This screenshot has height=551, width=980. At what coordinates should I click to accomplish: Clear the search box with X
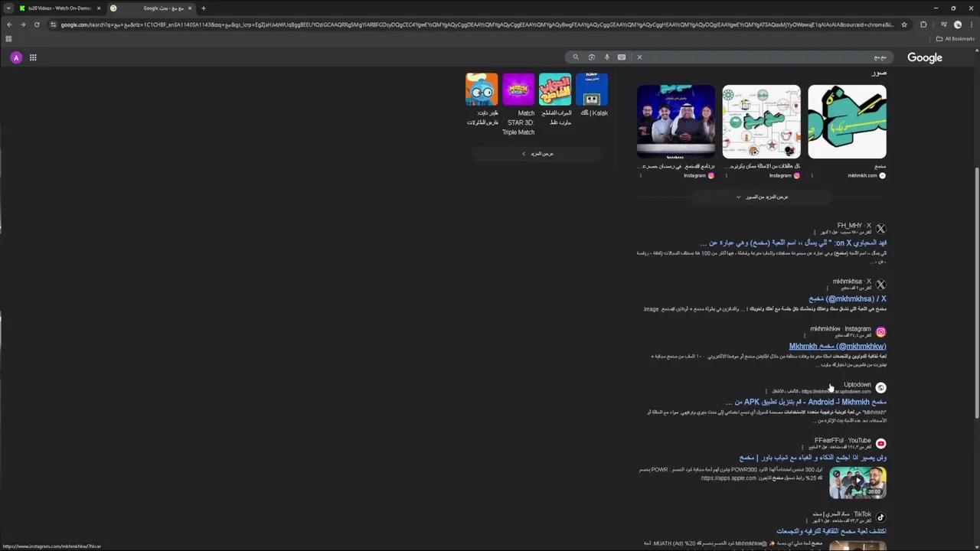tap(639, 57)
